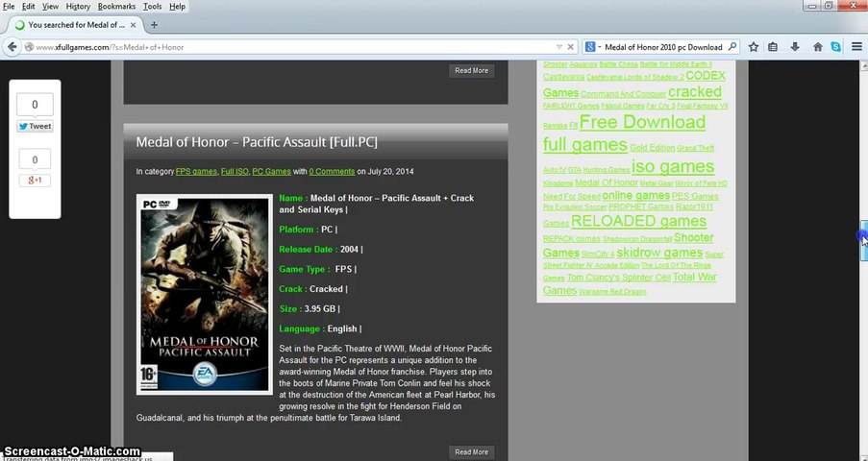
Task: Click 'Size : 3.95 GB' text
Action: click(x=309, y=309)
